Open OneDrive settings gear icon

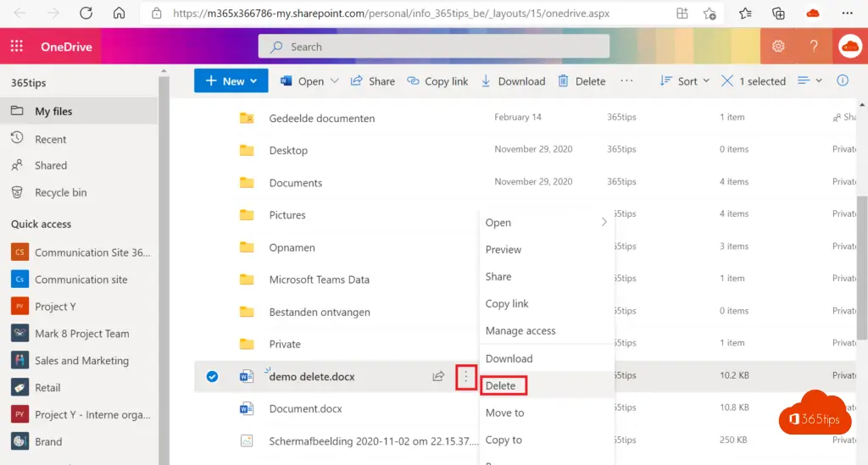(778, 47)
